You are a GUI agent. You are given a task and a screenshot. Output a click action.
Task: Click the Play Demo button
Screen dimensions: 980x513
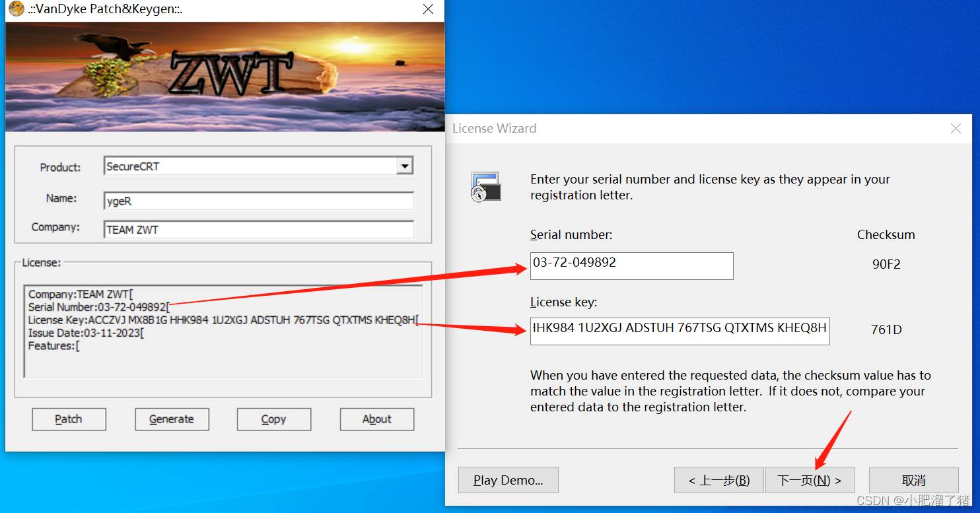coord(508,480)
